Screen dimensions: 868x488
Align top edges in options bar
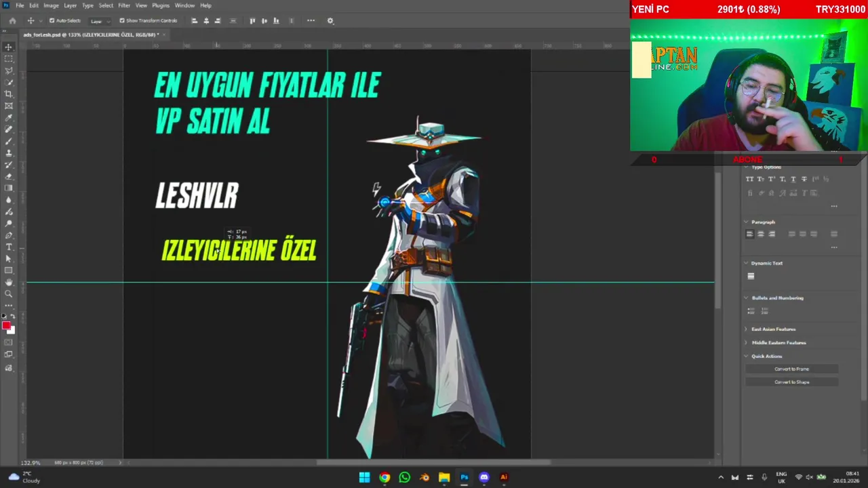[252, 20]
